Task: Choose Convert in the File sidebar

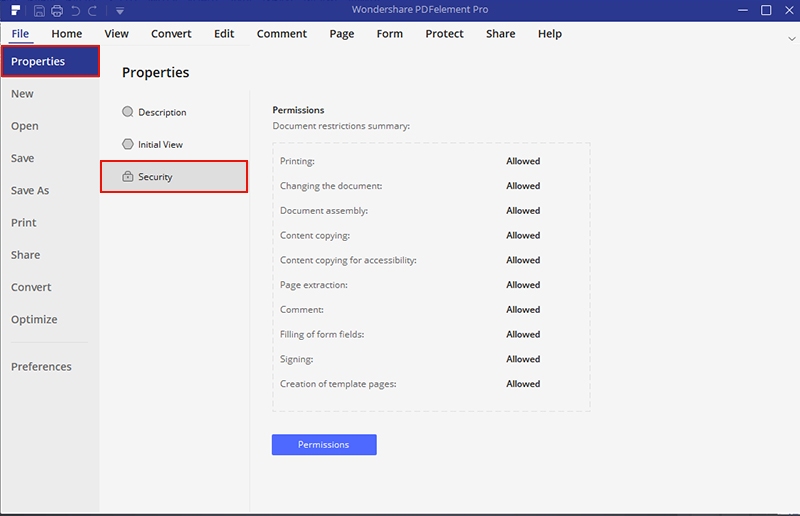Action: [x=31, y=287]
